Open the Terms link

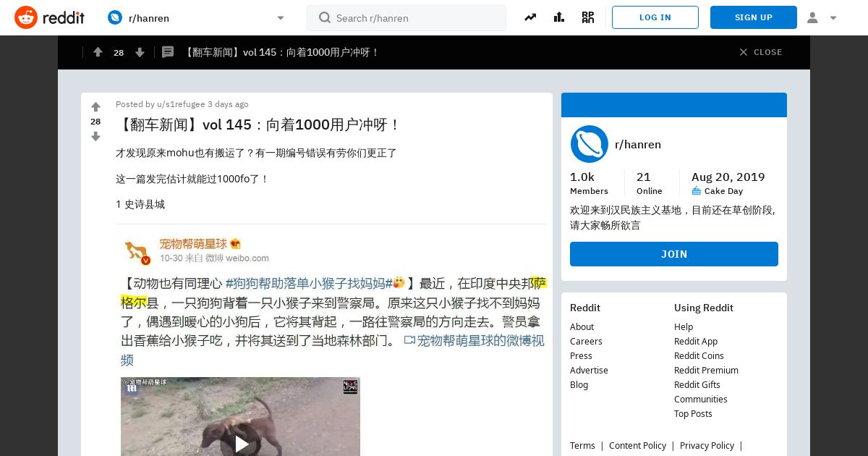point(582,446)
